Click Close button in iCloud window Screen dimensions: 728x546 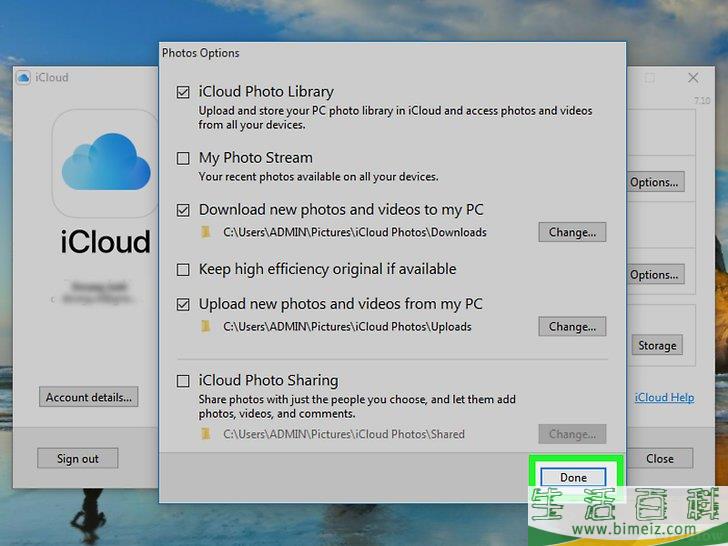[x=660, y=458]
